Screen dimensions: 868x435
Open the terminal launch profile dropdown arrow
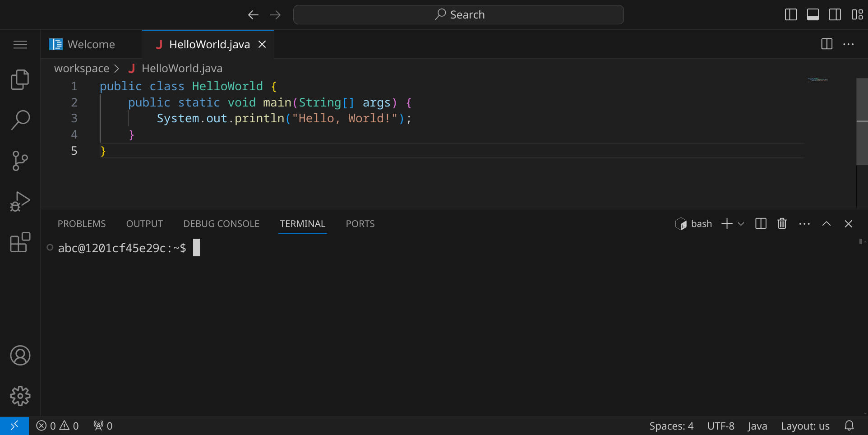(x=741, y=224)
